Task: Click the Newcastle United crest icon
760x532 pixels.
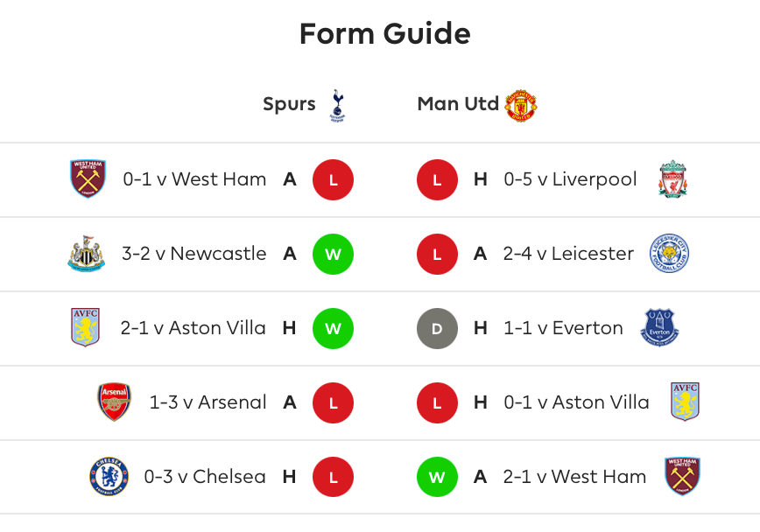Action: pyautogui.click(x=86, y=254)
